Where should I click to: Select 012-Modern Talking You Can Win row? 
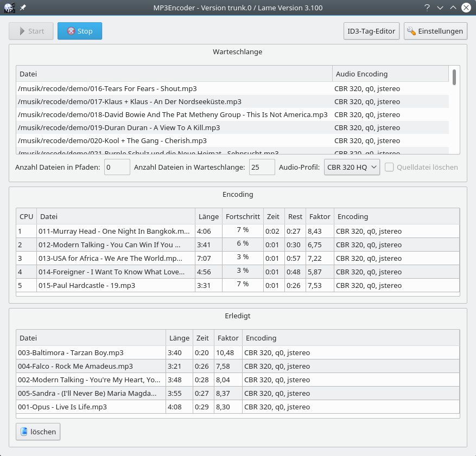(x=238, y=245)
